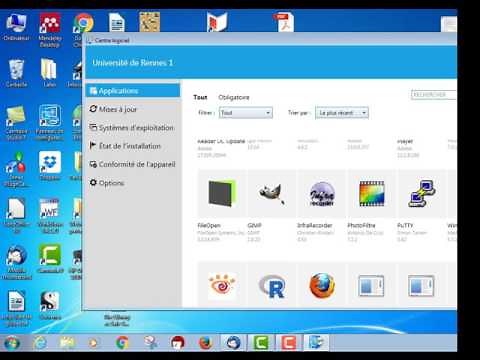The height and width of the screenshot is (360, 480).
Task: Open Firefox from the taskbar
Action: pos(205,343)
